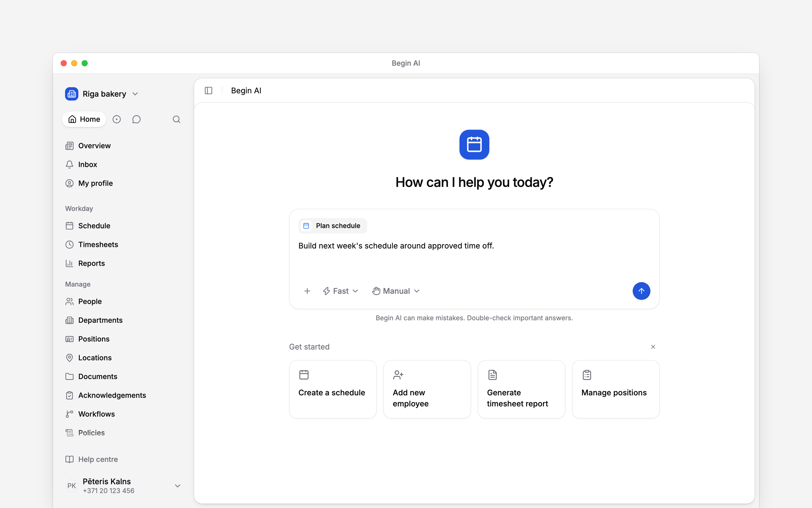Screen dimensions: 812x508
Task: Open the chat bubble icon
Action: [x=136, y=119]
